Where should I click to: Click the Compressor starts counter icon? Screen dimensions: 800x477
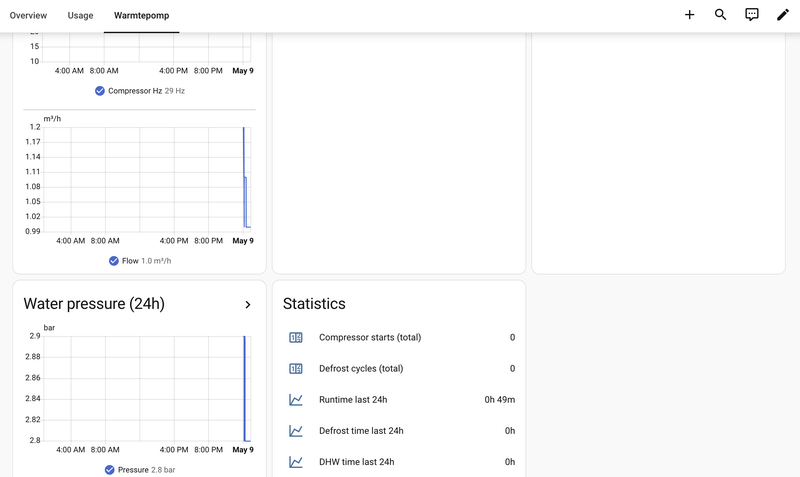pos(296,338)
